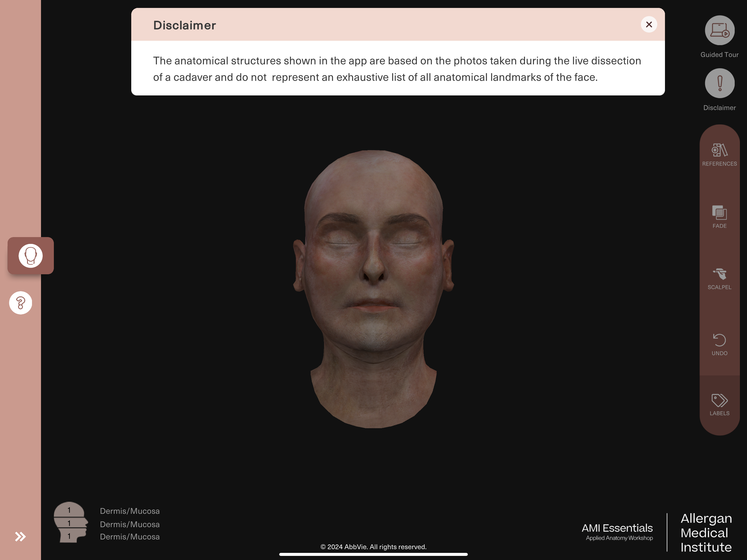Click the Disclaimer popup title
Screen dimensions: 747x560
click(184, 25)
